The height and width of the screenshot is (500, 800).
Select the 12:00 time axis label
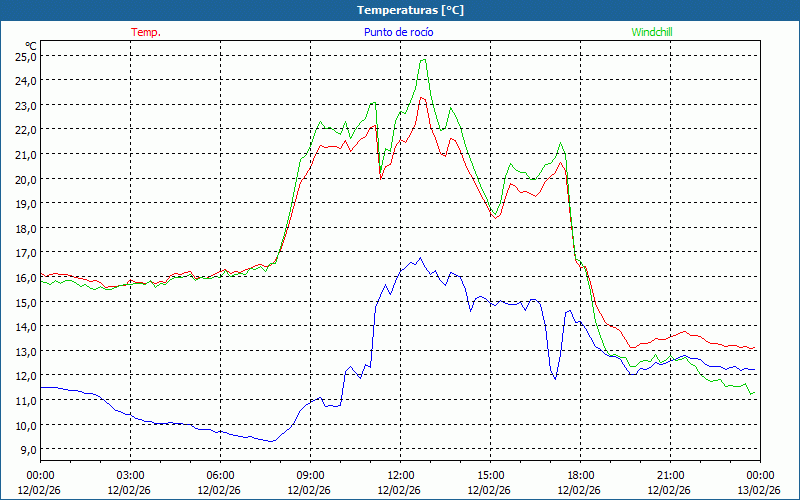[x=400, y=475]
